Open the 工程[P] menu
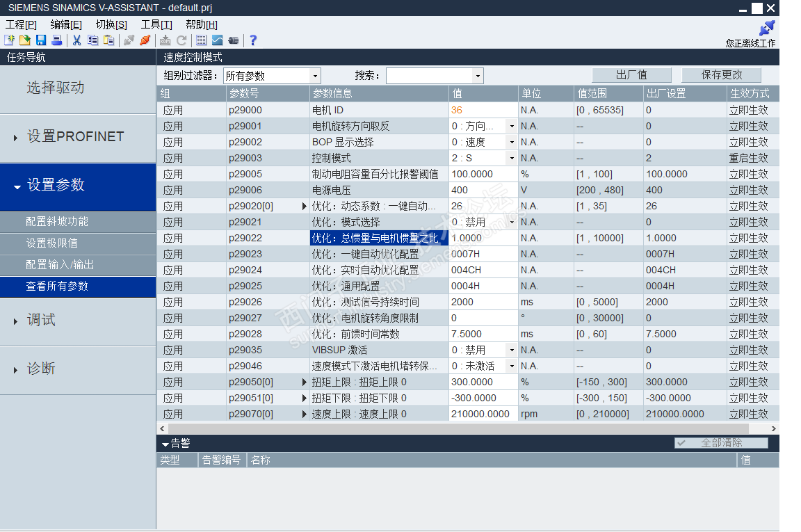Viewport: 801px width, 532px height. click(x=21, y=24)
